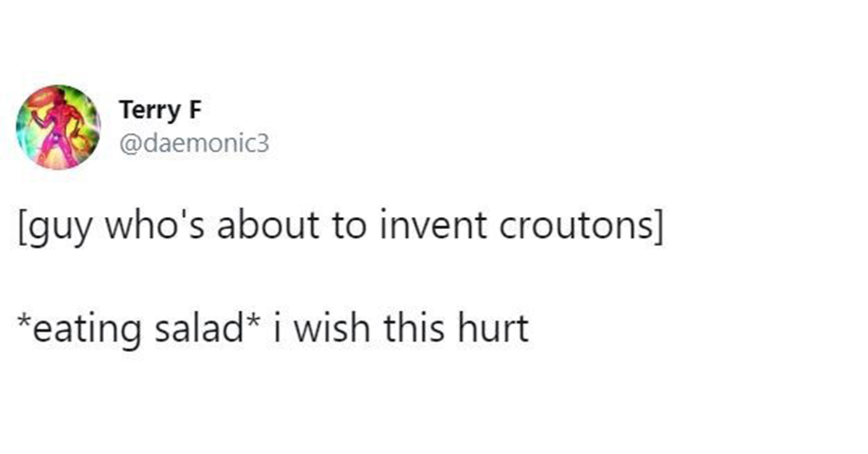Viewport: 868px width, 454px height.
Task: Open the Terry F display name
Action: tap(161, 111)
